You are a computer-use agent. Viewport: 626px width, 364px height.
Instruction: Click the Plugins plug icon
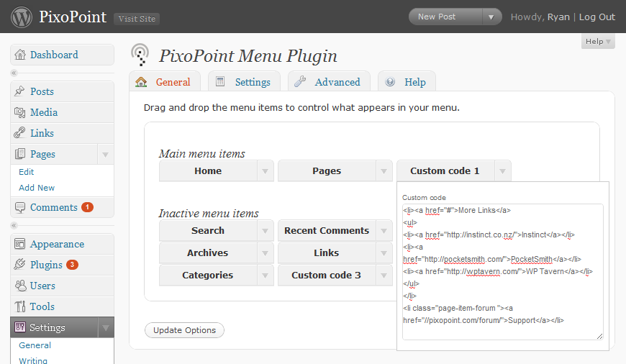19,264
